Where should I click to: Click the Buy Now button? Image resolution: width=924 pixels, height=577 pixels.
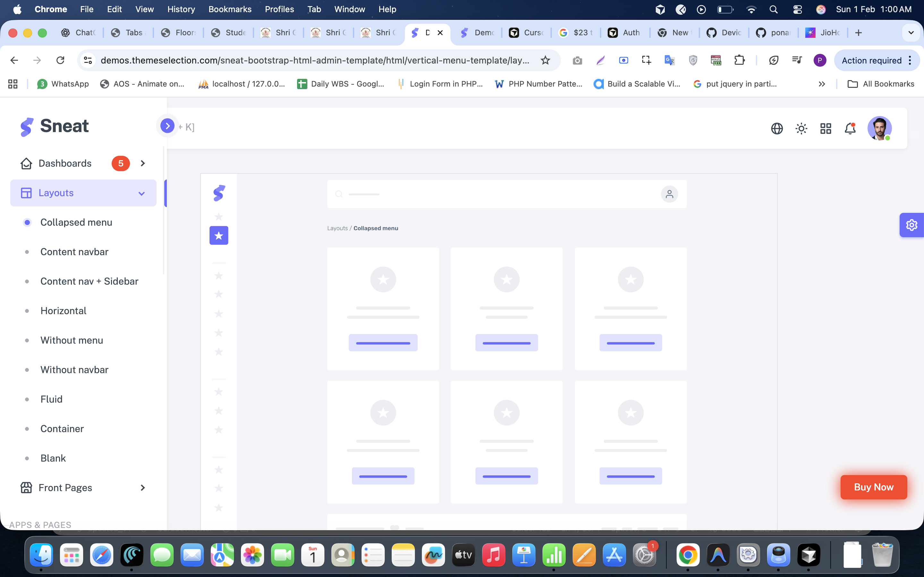tap(873, 487)
